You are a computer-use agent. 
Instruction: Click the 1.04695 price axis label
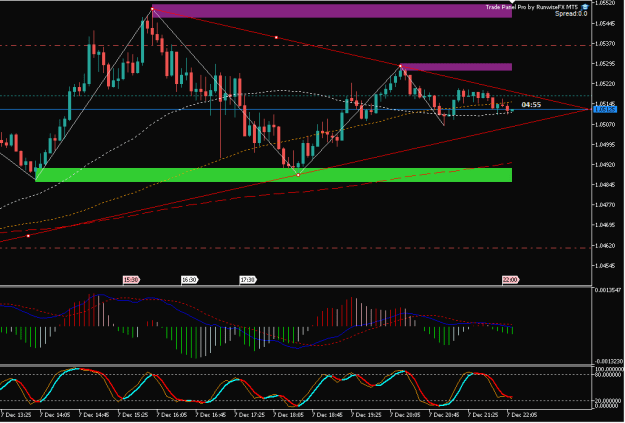pyautogui.click(x=605, y=225)
